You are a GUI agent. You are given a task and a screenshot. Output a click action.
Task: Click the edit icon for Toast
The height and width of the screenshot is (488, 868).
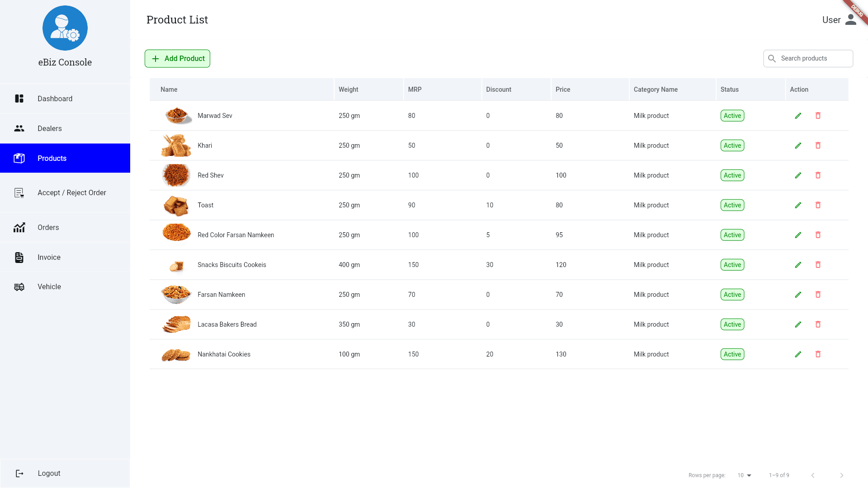(x=798, y=205)
